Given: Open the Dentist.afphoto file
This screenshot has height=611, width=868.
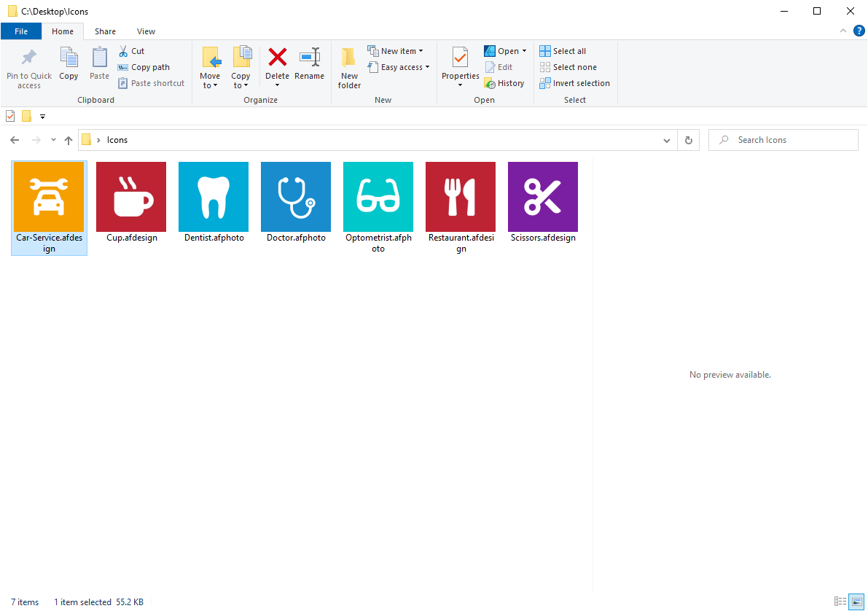Looking at the screenshot, I should 213,197.
